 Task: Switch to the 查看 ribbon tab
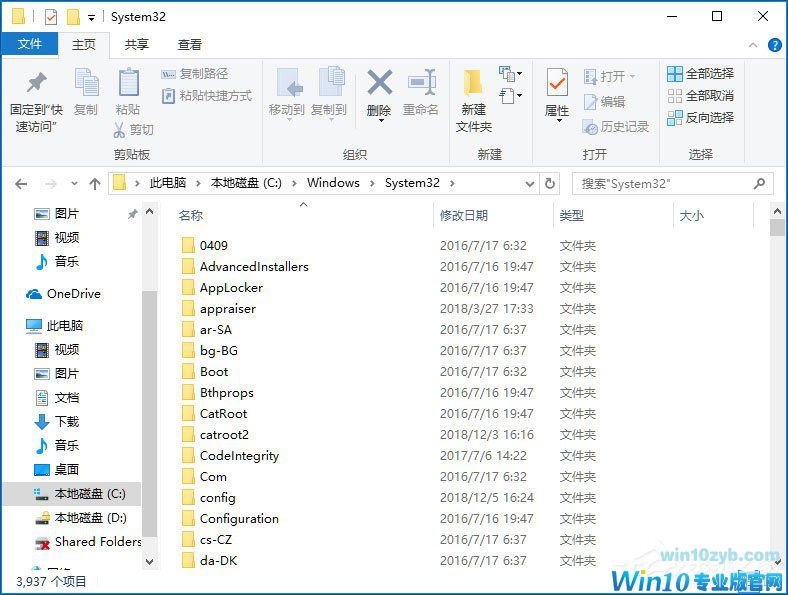[x=189, y=45]
